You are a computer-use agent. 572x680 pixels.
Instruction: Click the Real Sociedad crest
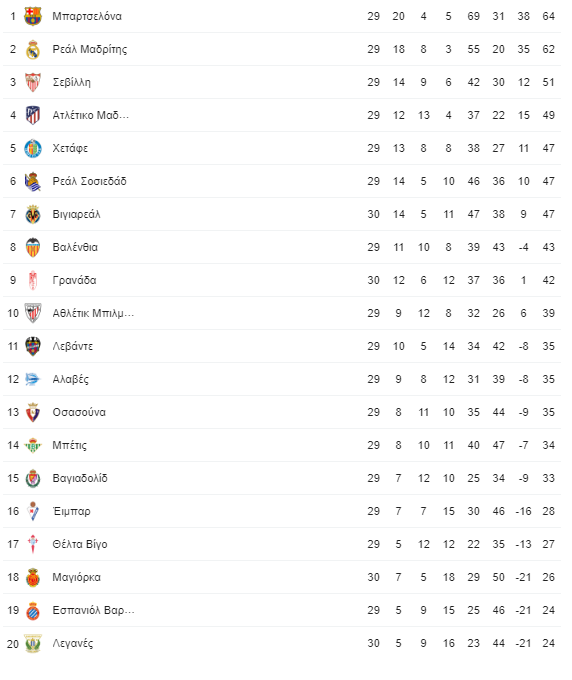(x=33, y=181)
